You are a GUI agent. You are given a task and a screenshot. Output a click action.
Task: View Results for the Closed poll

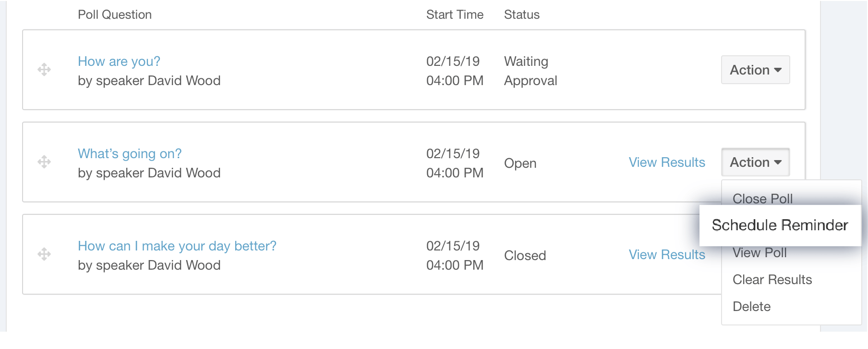667,255
